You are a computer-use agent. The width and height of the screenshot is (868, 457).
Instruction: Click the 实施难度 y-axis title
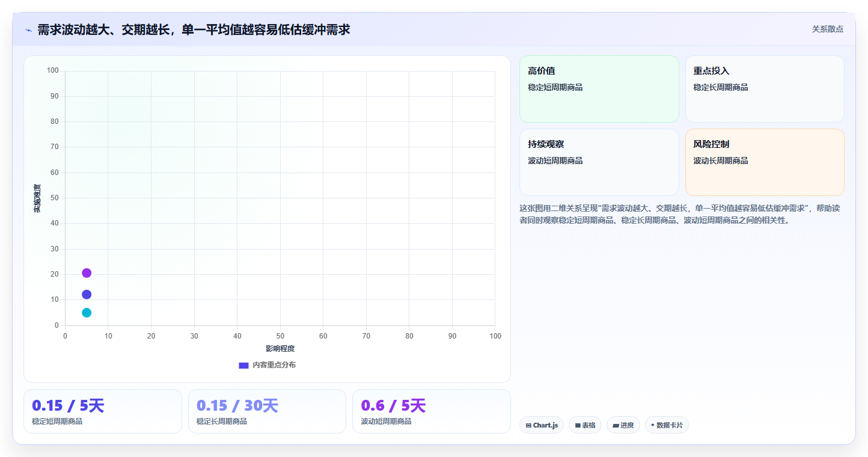coord(37,198)
